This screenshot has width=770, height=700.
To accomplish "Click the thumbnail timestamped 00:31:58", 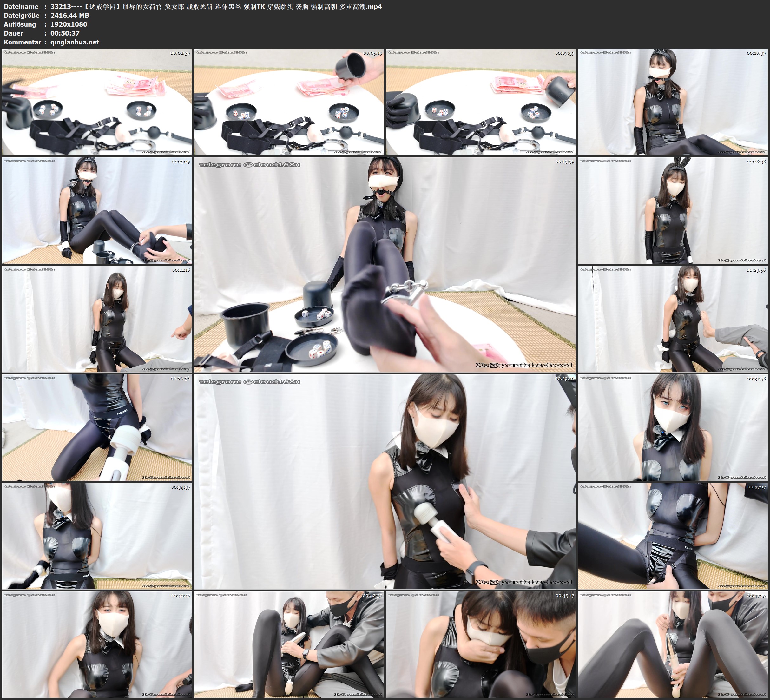I will tap(673, 427).
